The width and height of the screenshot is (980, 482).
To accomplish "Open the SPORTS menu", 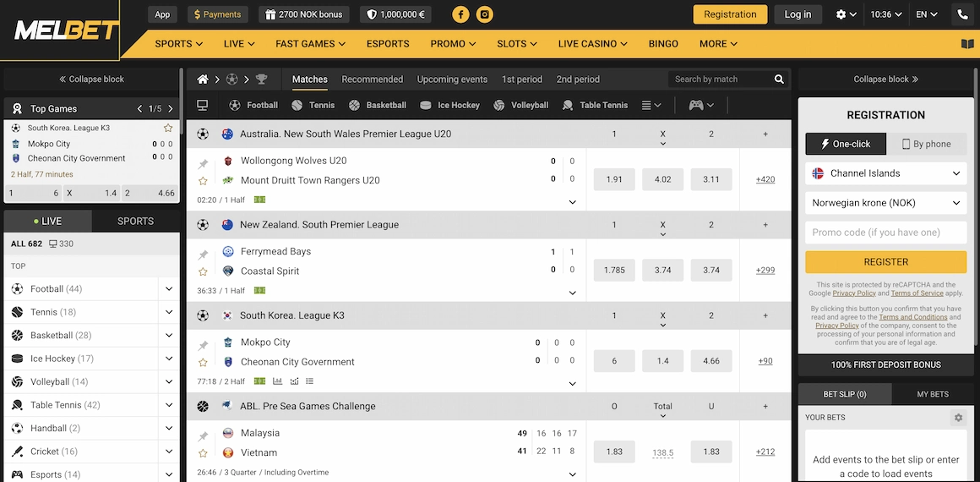I will (x=179, y=44).
